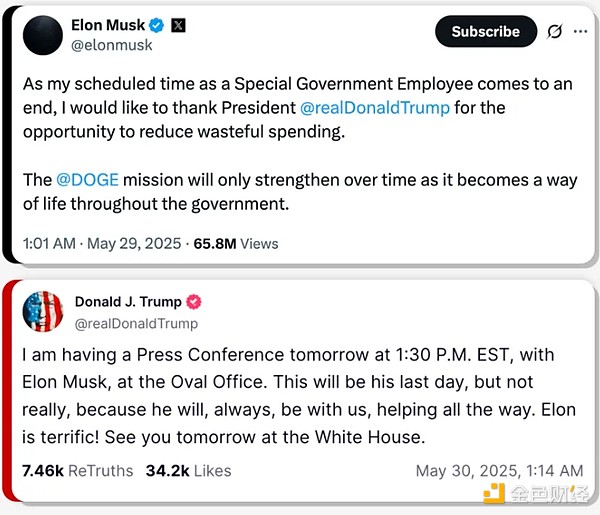Viewport: 600px width, 515px height.
Task: Click Elon Musk's profile avatar
Action: [41, 37]
